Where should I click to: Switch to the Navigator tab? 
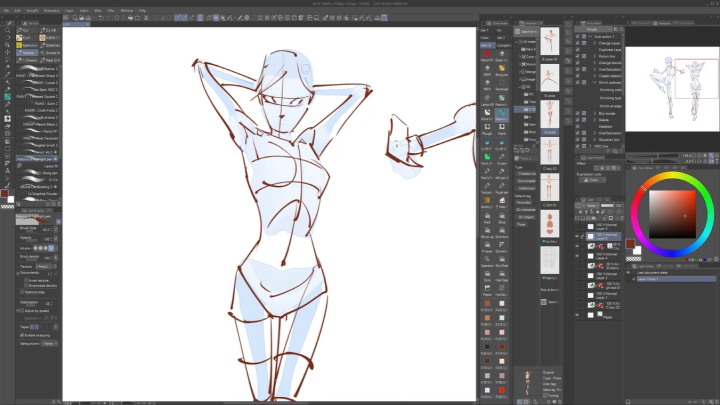click(661, 23)
